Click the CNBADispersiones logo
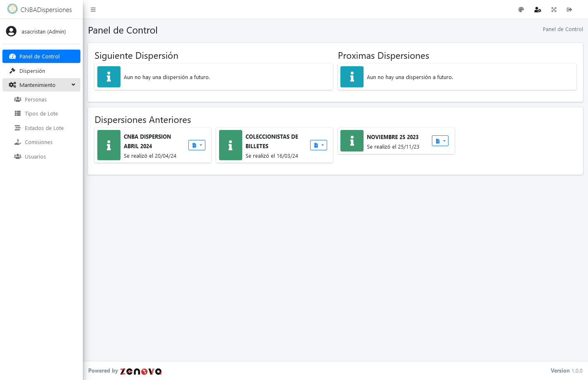Screen dimensions: 588x380 tap(13, 9)
